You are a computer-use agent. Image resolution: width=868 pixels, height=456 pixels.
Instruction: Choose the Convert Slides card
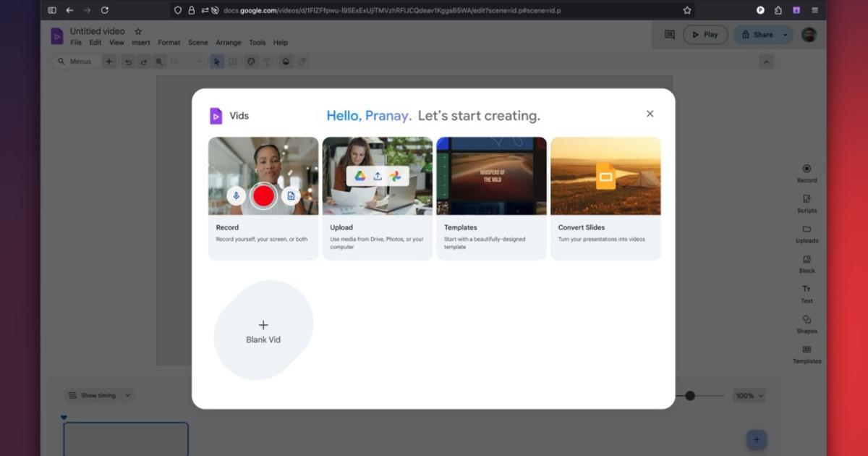605,198
